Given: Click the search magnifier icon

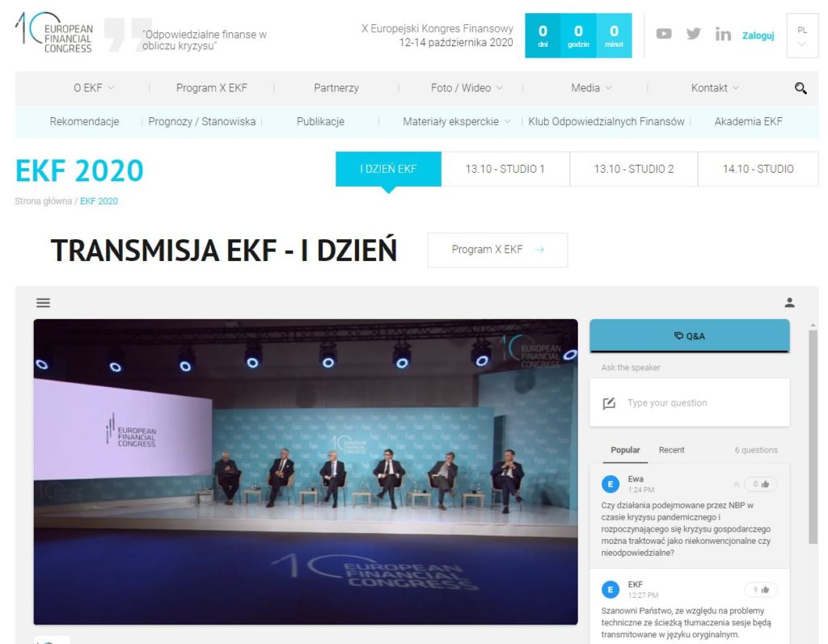Looking at the screenshot, I should pyautogui.click(x=801, y=88).
